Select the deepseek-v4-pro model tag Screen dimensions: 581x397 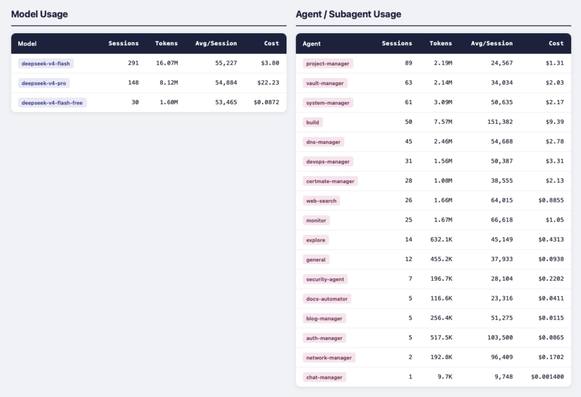(44, 83)
